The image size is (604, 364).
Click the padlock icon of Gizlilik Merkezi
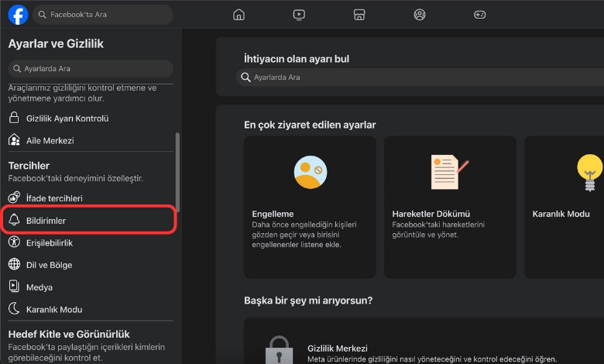tap(279, 350)
